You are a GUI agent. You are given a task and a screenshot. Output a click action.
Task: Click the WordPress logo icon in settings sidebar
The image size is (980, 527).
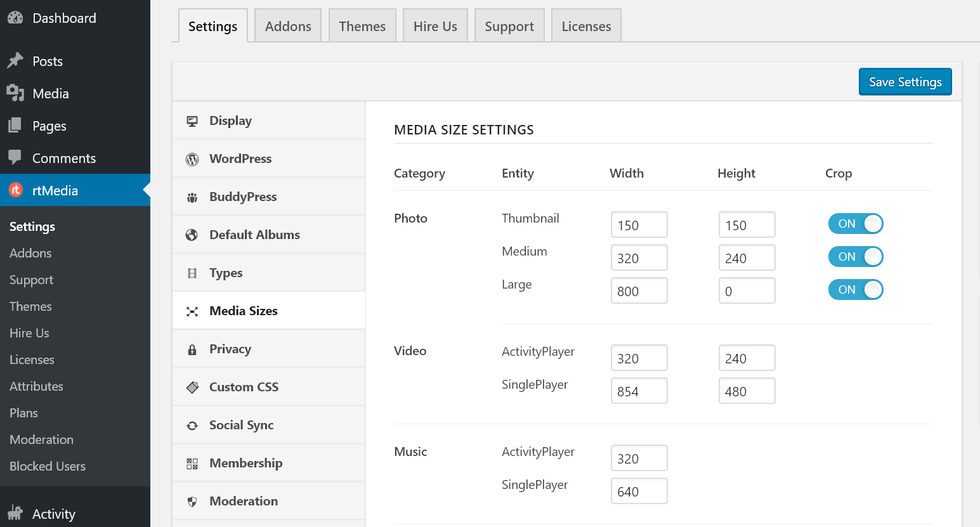192,159
